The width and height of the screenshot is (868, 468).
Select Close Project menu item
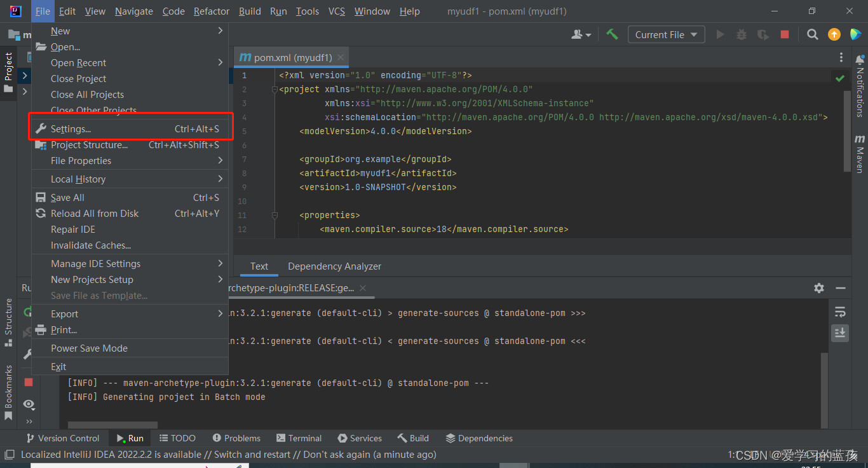tap(130, 78)
